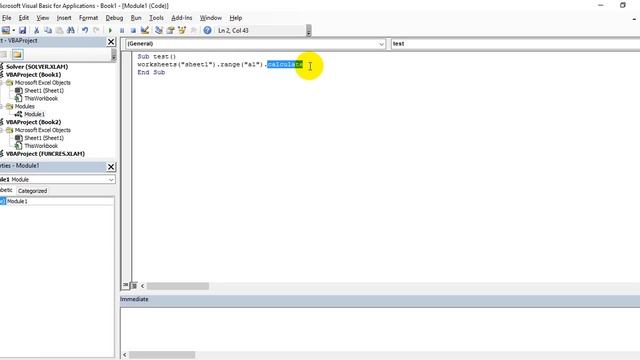Click the Module1 name property field
Viewport: 640px width, 360px height.
tap(60, 201)
